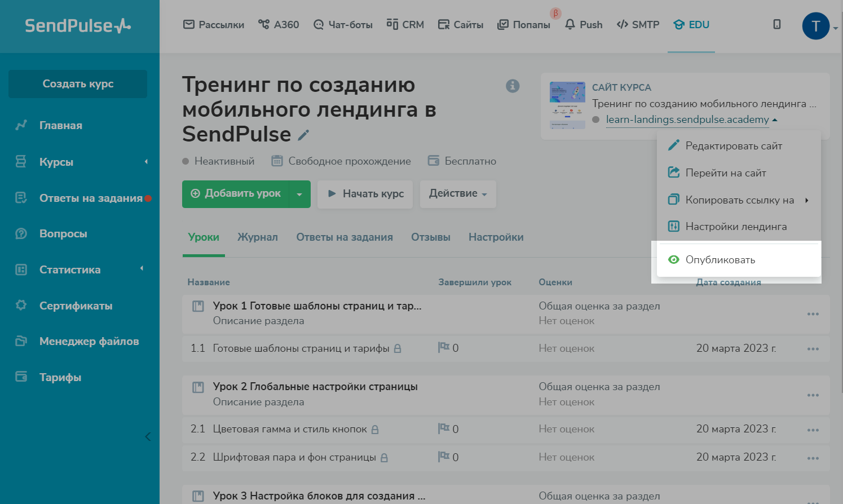
Task: Collapse the left sidebar with chevron
Action: pyautogui.click(x=148, y=436)
